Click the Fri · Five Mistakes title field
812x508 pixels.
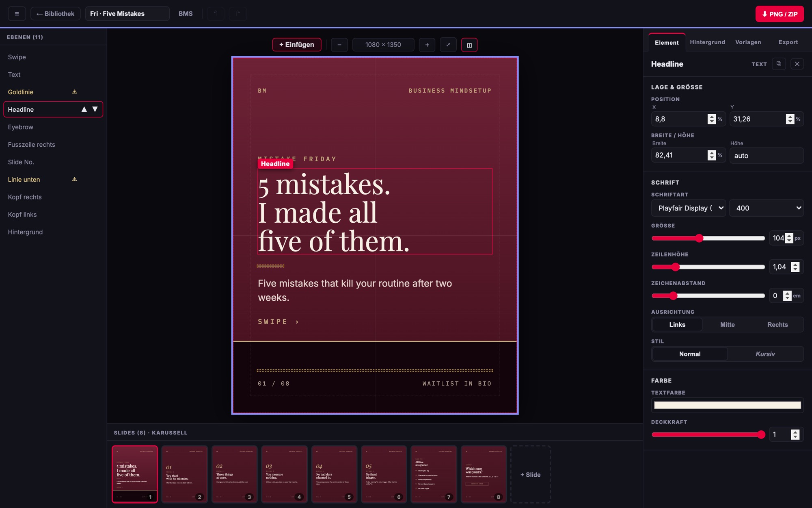point(127,14)
